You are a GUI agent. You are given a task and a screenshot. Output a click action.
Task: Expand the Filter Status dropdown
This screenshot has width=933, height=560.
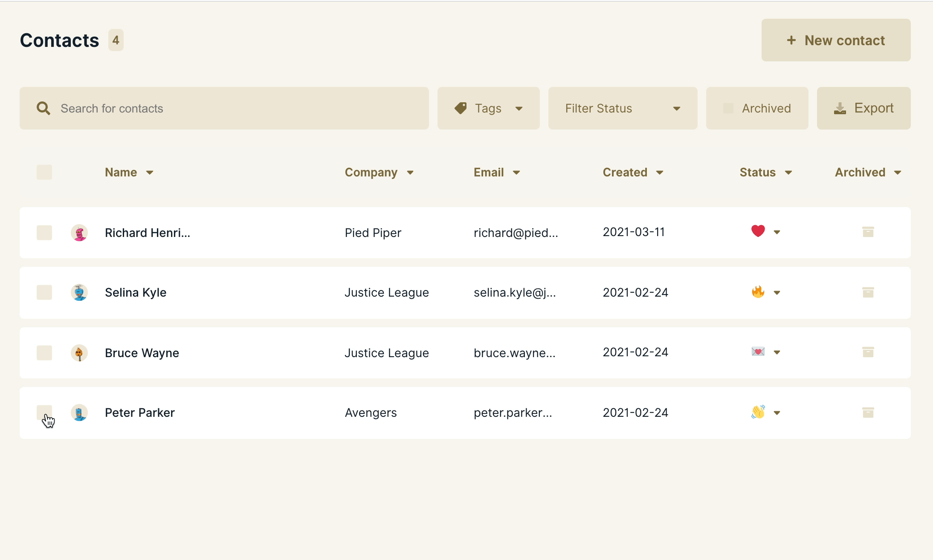tap(623, 108)
